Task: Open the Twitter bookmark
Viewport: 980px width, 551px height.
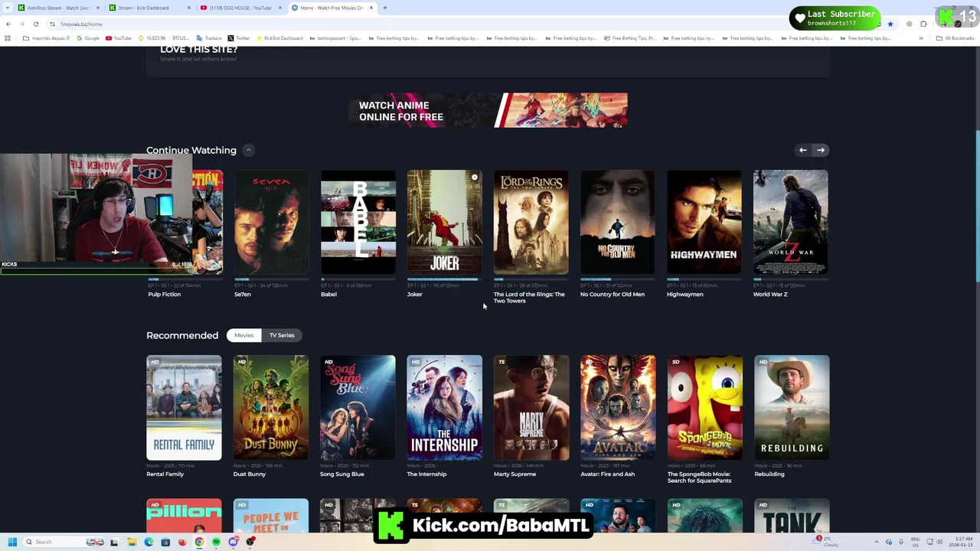Action: [x=239, y=38]
